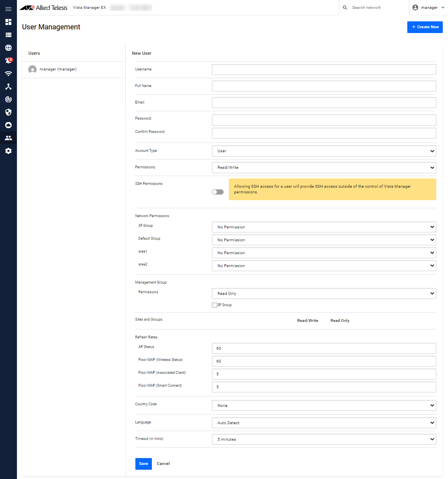Open the globe network map icon
Image resolution: width=448 pixels, height=479 pixels.
[x=8, y=48]
